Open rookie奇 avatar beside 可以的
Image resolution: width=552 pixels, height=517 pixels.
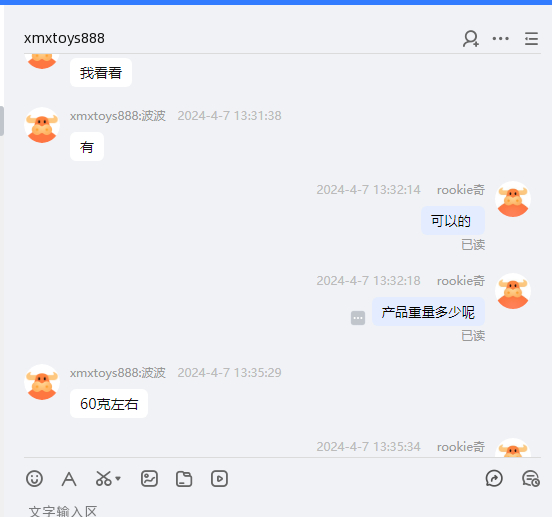point(513,199)
